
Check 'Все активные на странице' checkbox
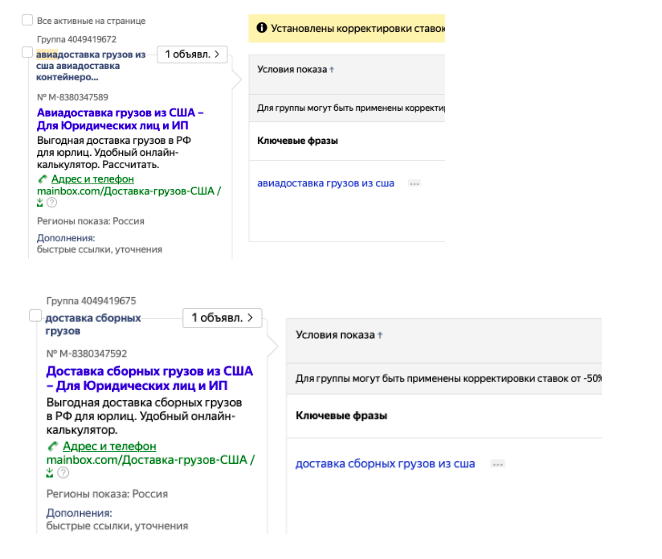[28, 20]
